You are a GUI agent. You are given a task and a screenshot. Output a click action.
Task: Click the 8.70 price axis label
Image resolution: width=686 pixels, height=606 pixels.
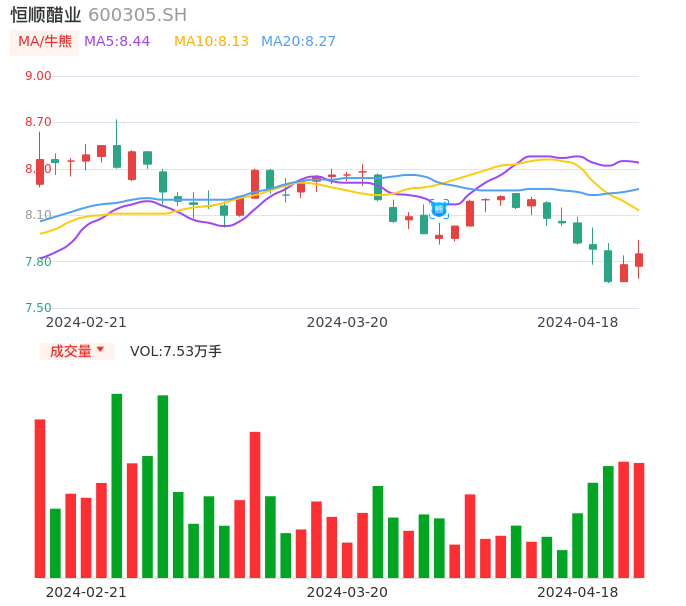[38, 122]
